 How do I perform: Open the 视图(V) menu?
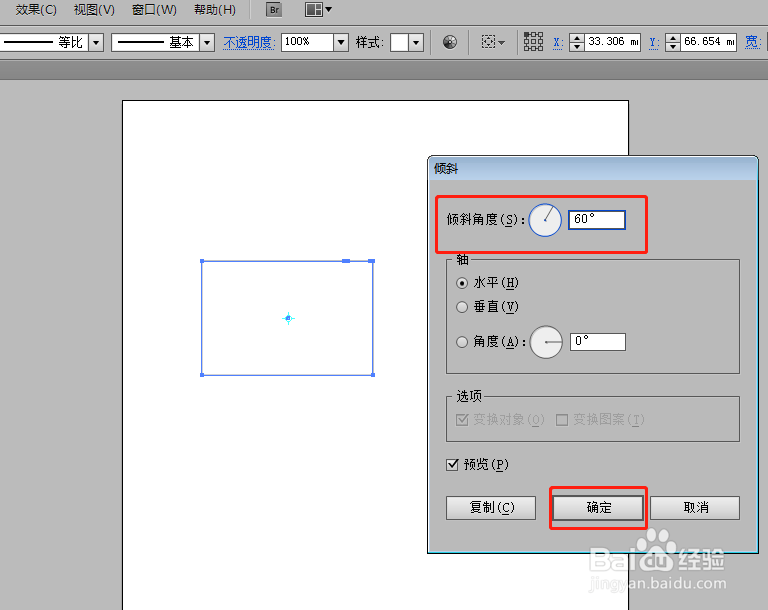[94, 9]
